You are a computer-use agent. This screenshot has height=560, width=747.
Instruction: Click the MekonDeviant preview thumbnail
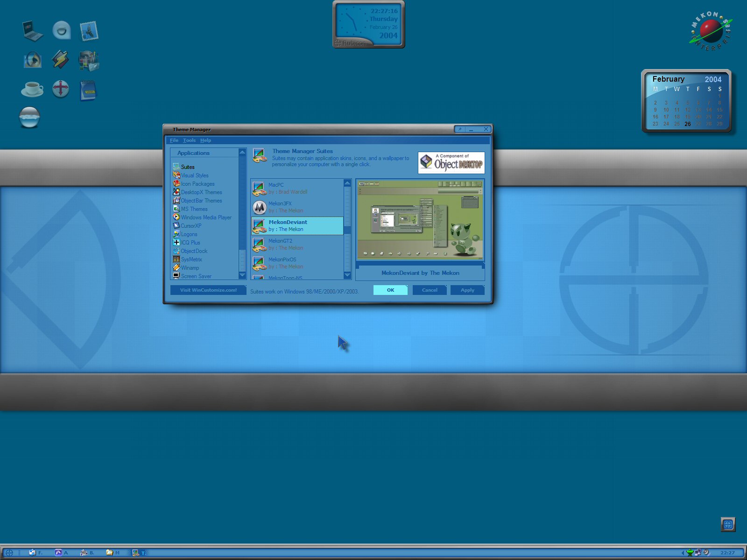point(420,220)
